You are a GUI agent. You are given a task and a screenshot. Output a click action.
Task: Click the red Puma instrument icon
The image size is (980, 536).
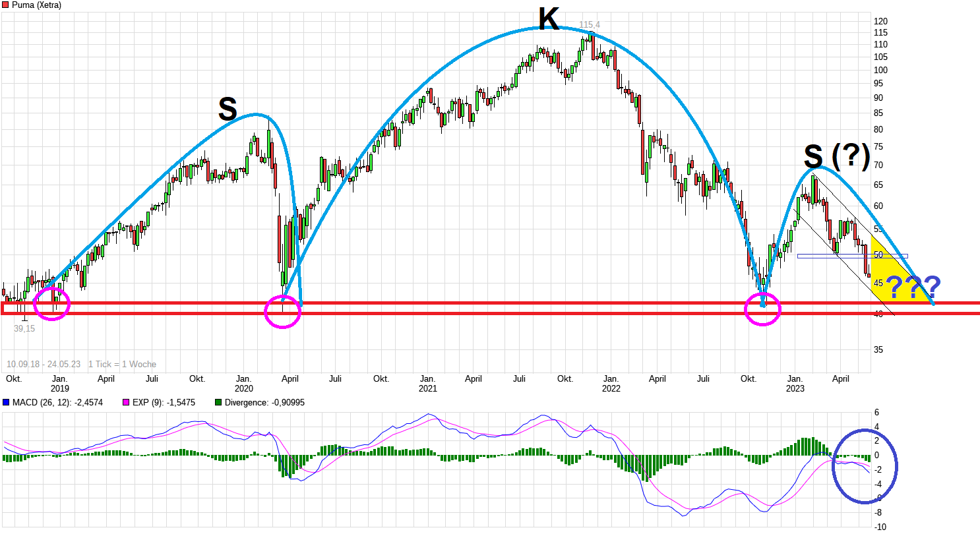click(x=6, y=5)
